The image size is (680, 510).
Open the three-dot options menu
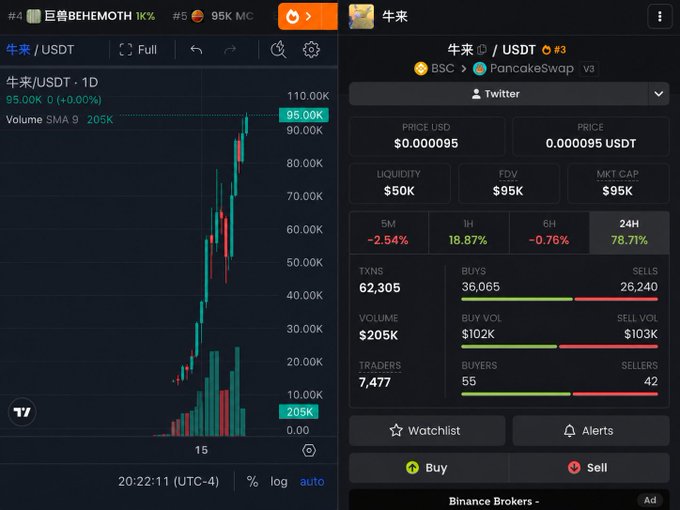coord(660,16)
